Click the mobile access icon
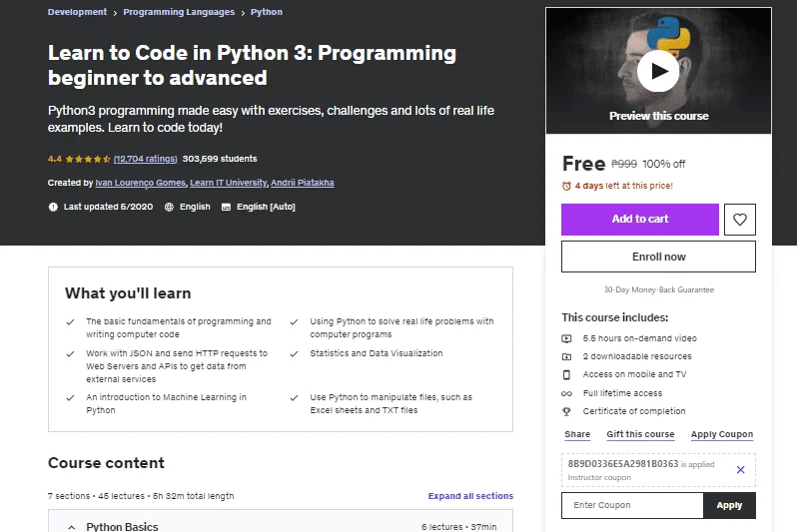Screen dimensions: 797x532 pos(566,374)
